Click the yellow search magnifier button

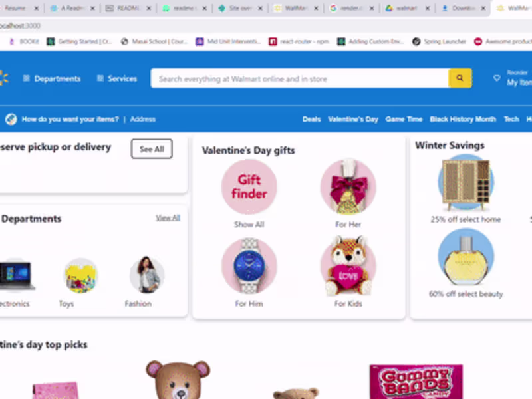click(x=460, y=78)
